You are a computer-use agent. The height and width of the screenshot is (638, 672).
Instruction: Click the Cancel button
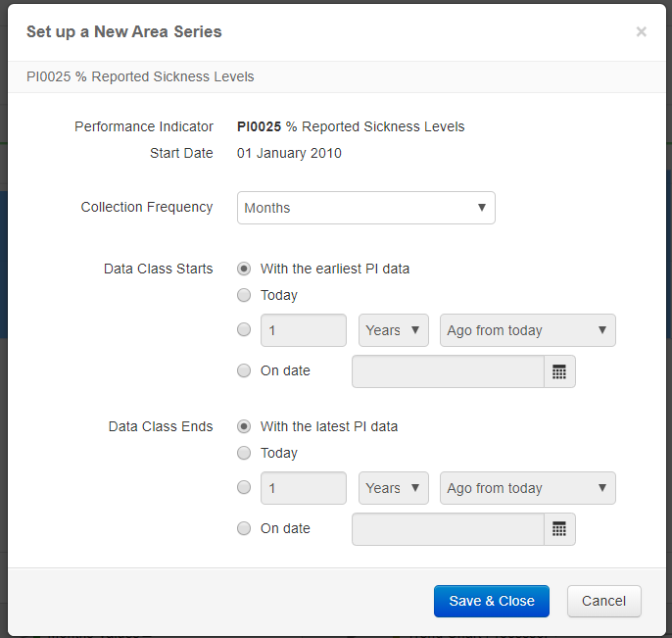[603, 601]
